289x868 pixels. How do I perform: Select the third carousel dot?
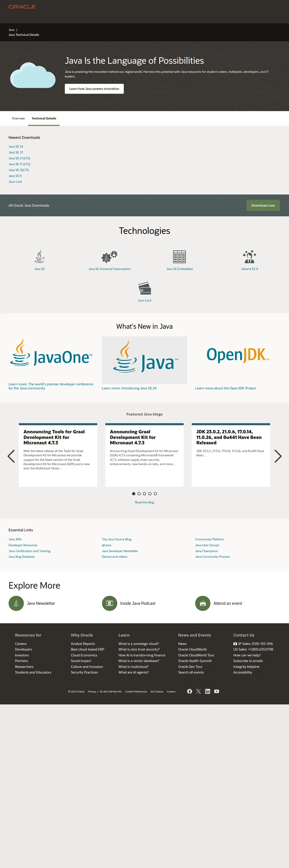click(144, 494)
